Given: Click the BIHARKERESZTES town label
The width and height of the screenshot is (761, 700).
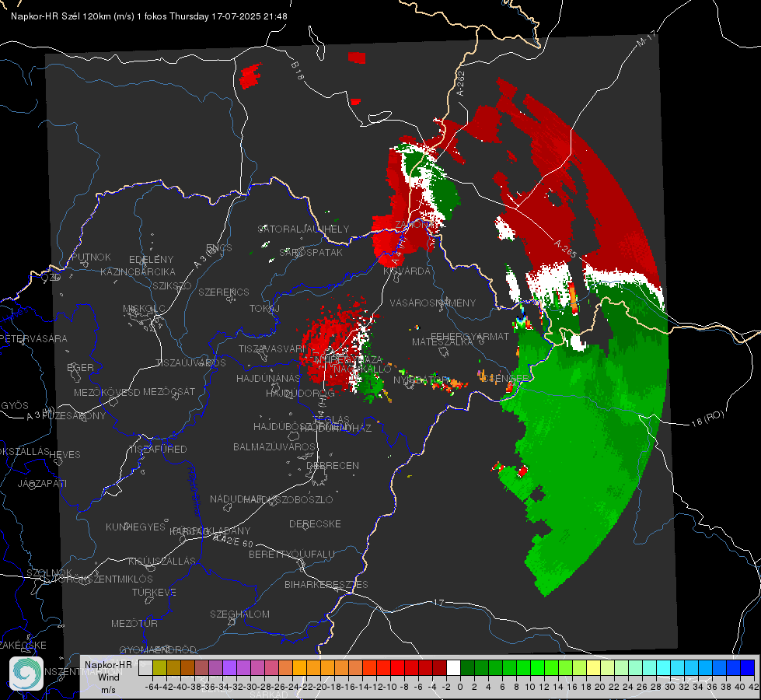Looking at the screenshot, I should pos(326,584).
